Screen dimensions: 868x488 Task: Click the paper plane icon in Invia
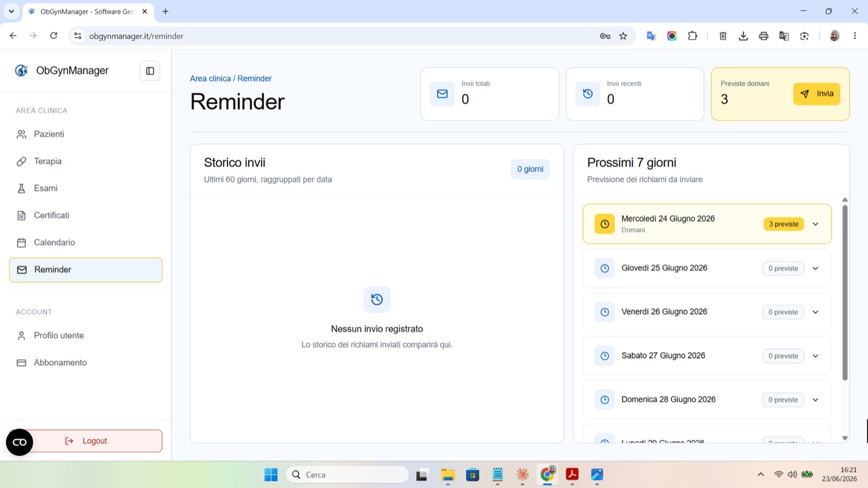pos(805,94)
